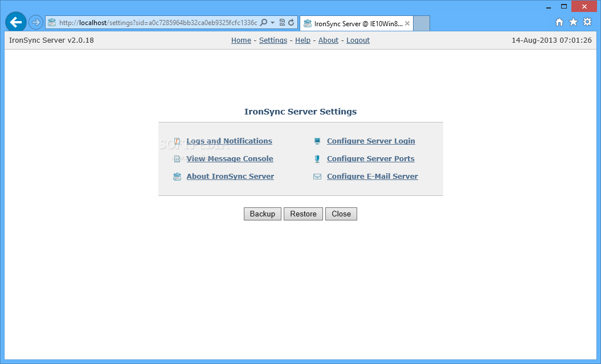
Task: Click the browser Back arrow button
Action: (x=16, y=22)
